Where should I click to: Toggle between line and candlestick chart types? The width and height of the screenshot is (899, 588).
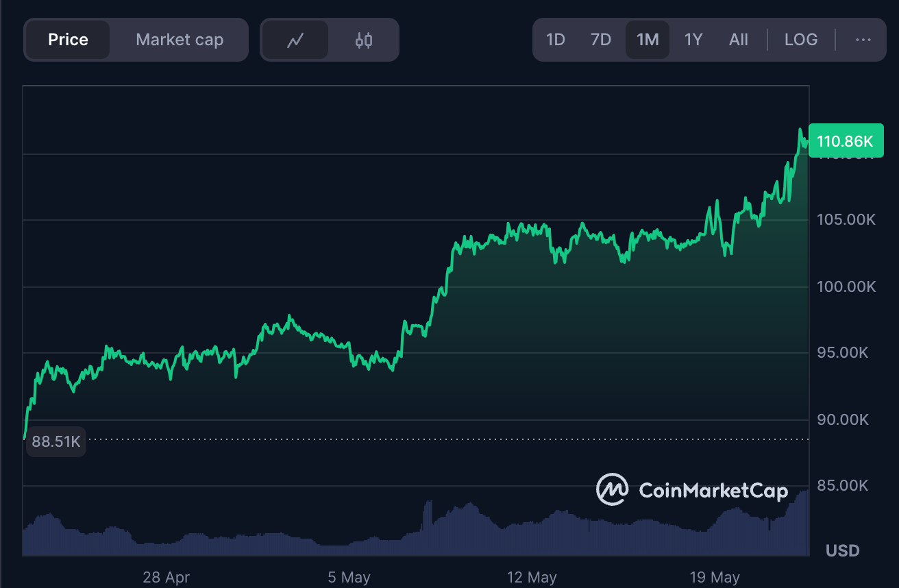[330, 39]
